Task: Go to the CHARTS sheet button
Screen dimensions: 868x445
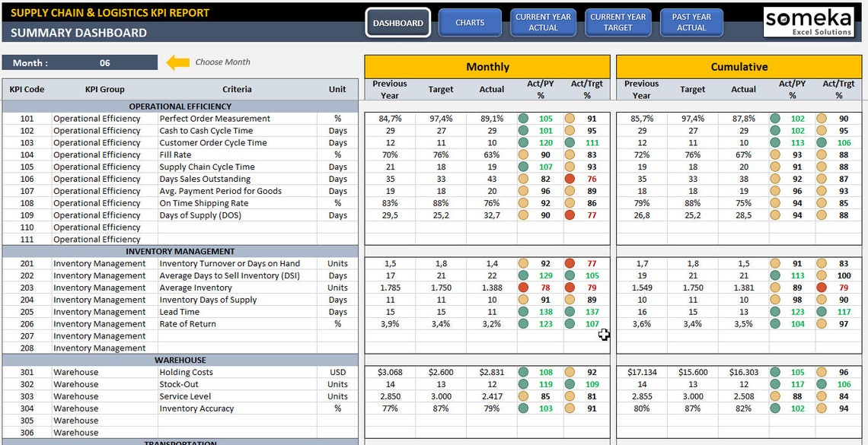Action: [x=470, y=23]
